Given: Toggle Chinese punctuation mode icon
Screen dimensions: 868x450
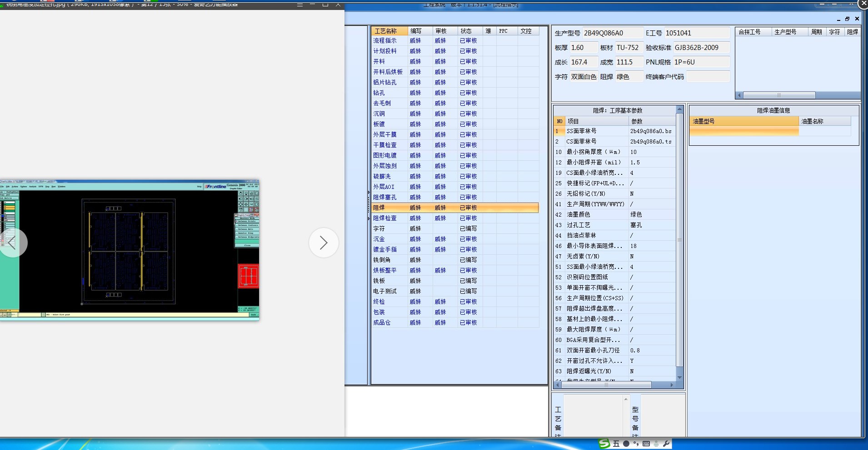Looking at the screenshot, I should 636,444.
